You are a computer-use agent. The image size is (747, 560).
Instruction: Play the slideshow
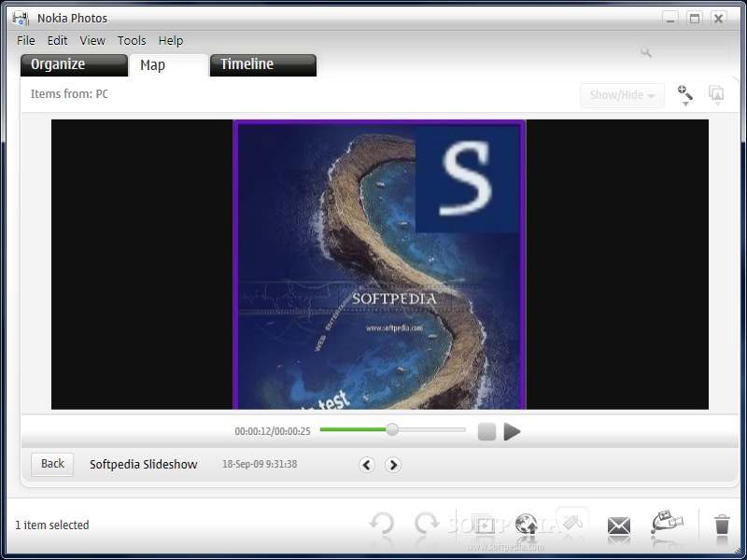[x=512, y=431]
